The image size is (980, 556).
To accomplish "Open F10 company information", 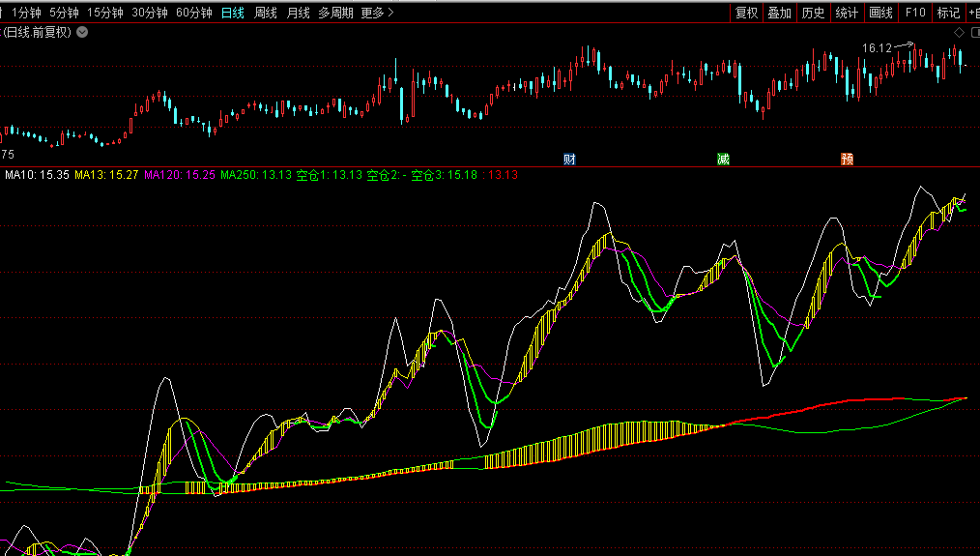I will pos(914,13).
